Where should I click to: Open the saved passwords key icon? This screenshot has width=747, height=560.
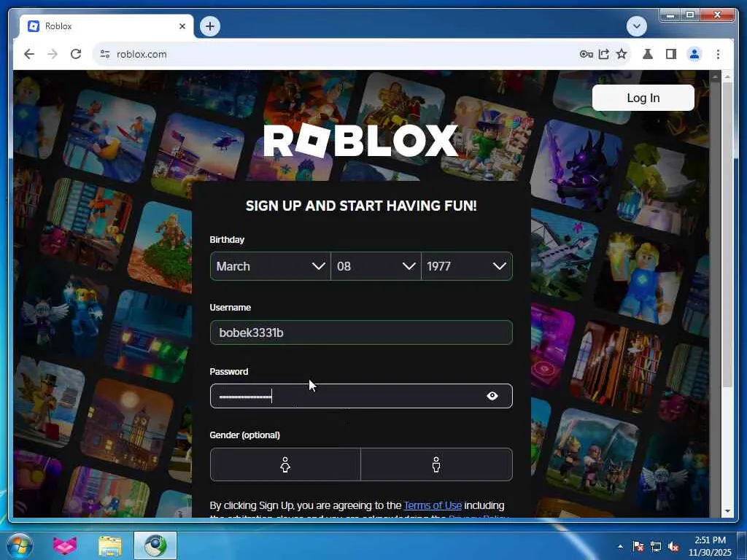point(586,54)
